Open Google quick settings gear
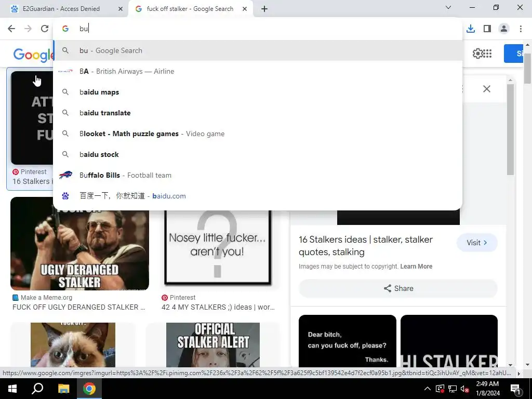 point(478,54)
